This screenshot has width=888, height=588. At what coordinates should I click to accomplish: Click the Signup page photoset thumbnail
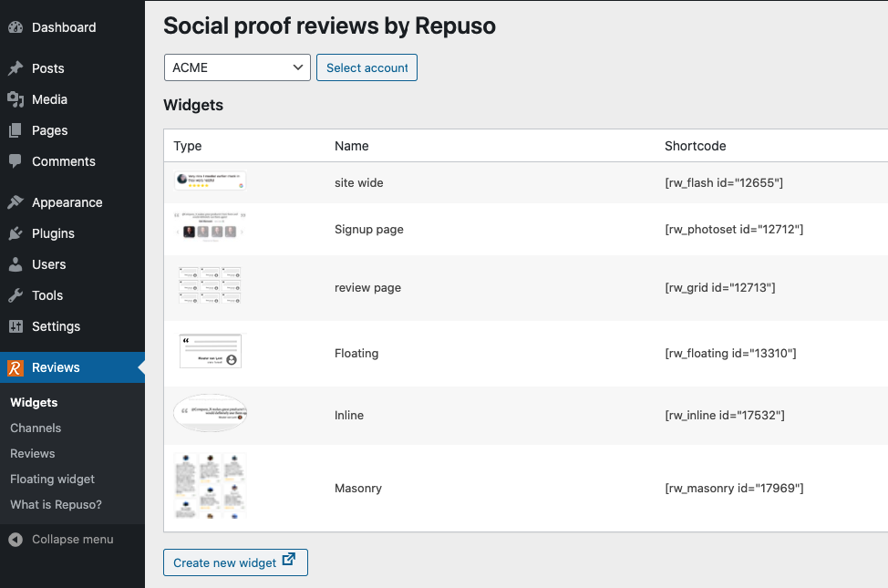pos(210,228)
